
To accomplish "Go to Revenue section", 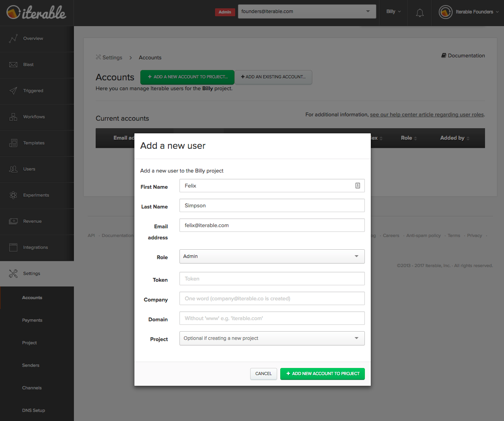I will (37, 222).
